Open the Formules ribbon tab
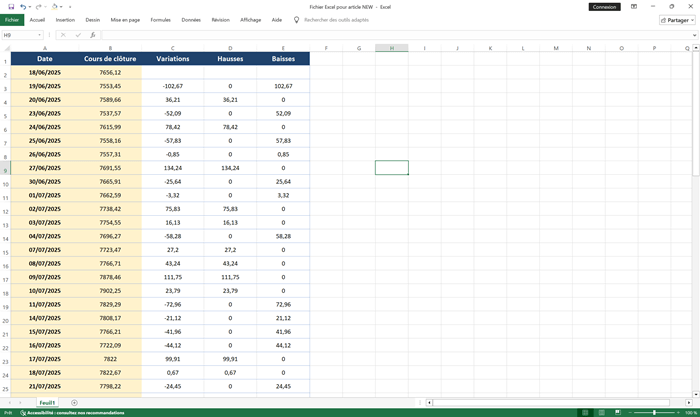700x417 pixels. (x=160, y=19)
